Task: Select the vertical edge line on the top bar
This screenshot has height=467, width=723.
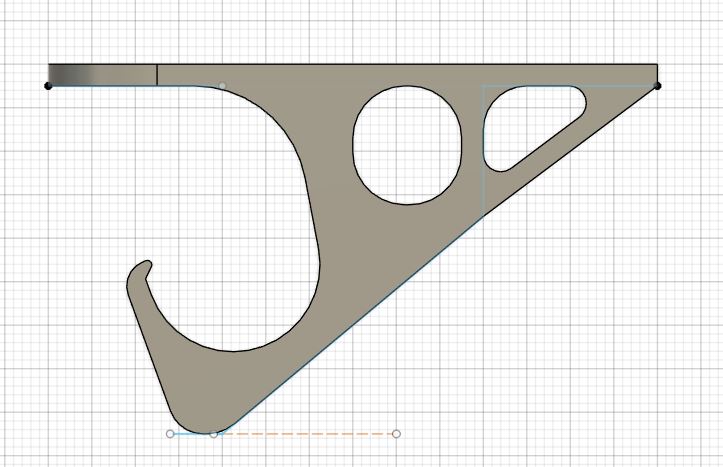Action: (157, 75)
